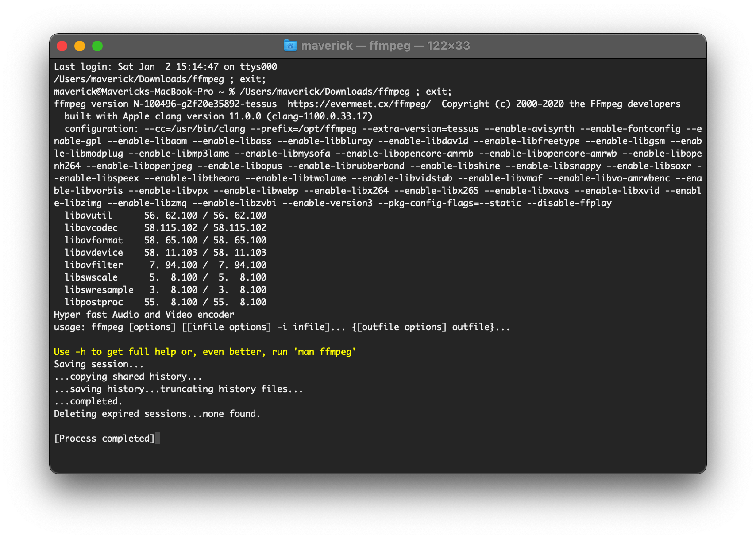This screenshot has width=756, height=539.
Task: Click the 'Saving session...' line
Action: point(99,364)
